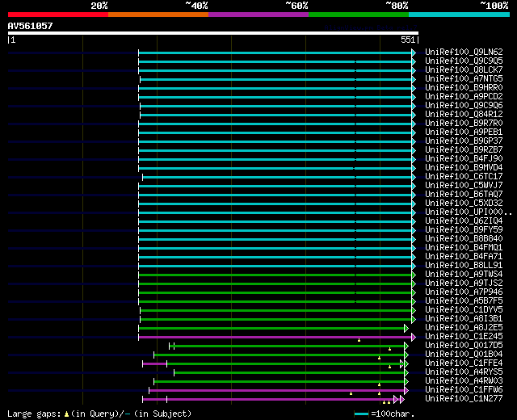Click the arrowhead ending the UniRef100_A4RYS5 bar
Screen dimensions: 517x420
tap(406, 372)
